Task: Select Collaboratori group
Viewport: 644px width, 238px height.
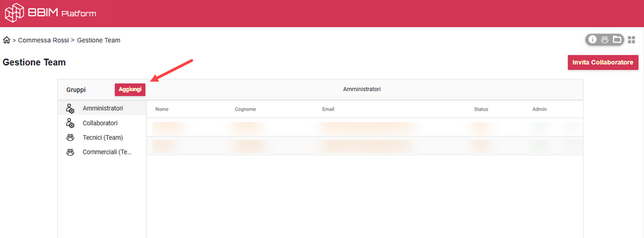Action: 102,123
